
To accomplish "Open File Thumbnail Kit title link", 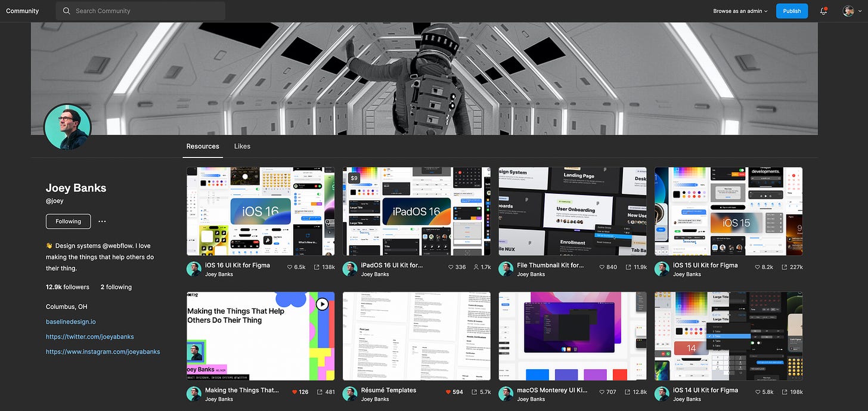I will pos(550,265).
